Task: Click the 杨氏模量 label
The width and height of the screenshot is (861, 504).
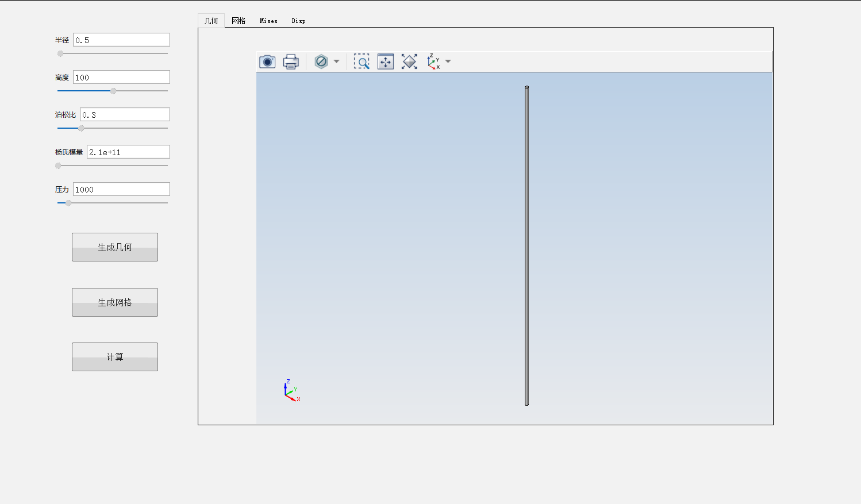Action: (69, 152)
